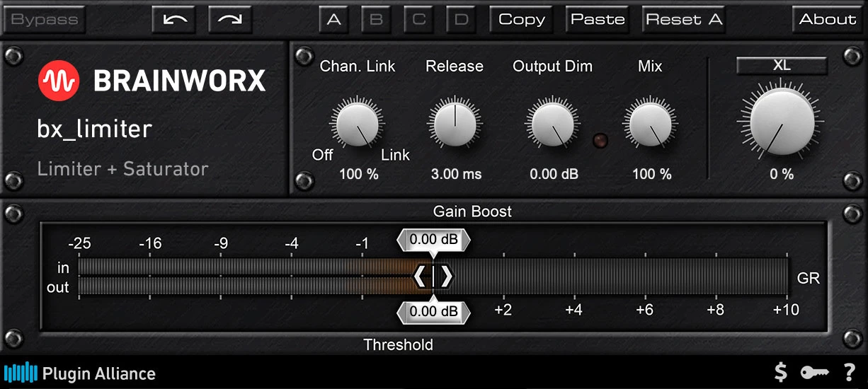Click the Release 3.00 ms value

coord(456,174)
